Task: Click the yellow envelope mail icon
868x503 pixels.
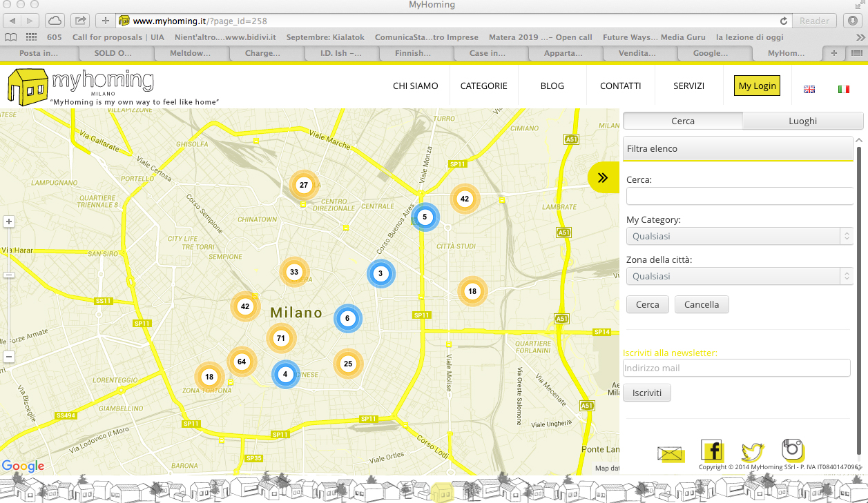Action: click(671, 454)
